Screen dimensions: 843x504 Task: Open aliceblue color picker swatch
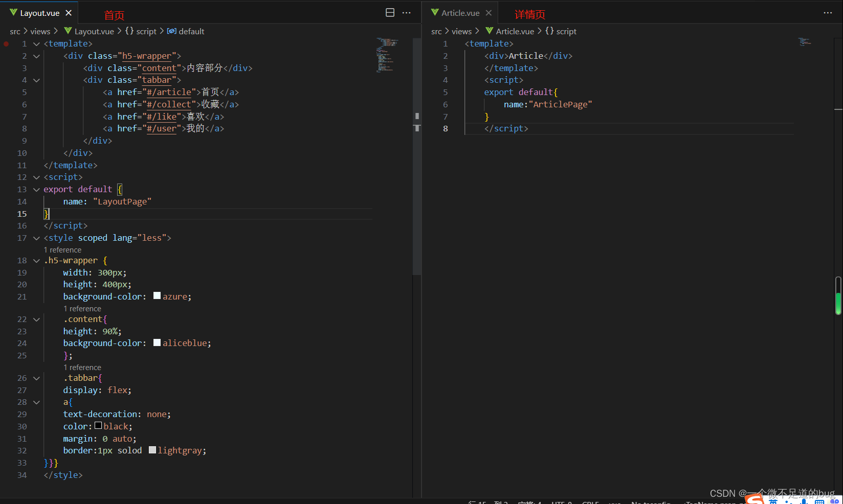point(157,342)
